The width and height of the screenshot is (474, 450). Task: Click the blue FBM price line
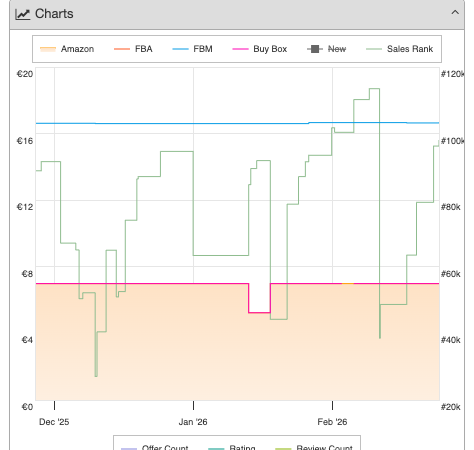coord(237,123)
